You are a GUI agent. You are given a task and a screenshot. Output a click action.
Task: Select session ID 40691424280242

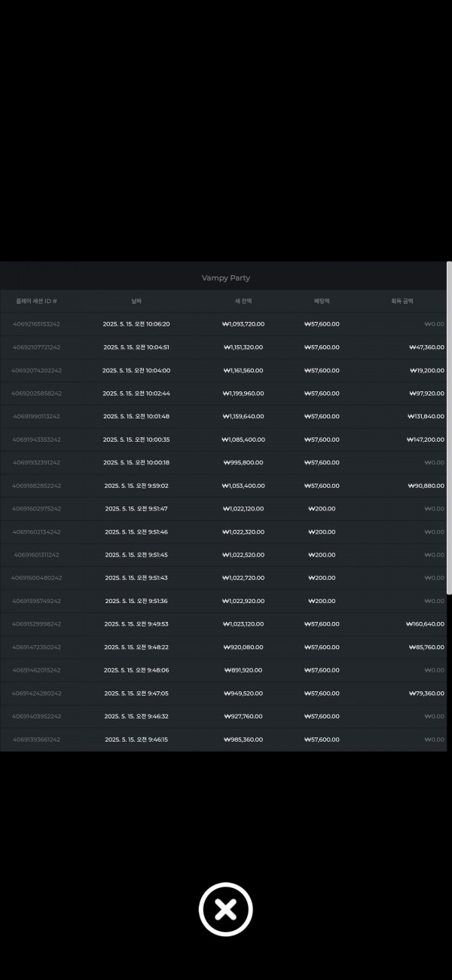(37, 694)
